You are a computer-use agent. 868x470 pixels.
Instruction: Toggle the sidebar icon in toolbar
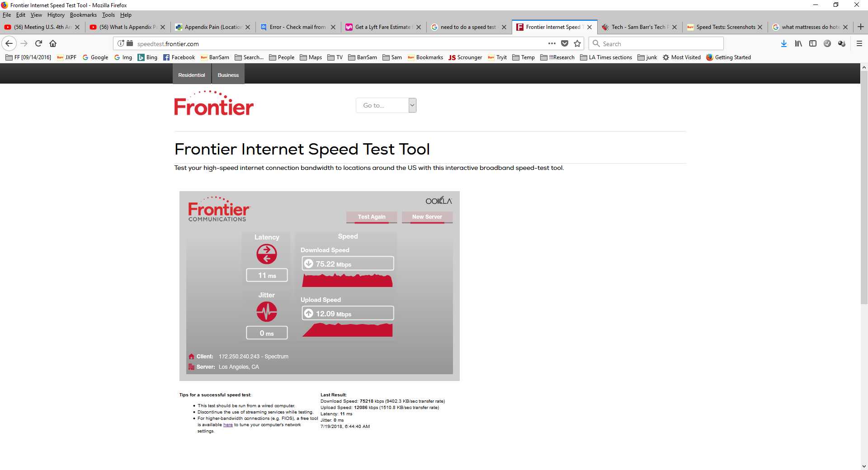tap(813, 43)
